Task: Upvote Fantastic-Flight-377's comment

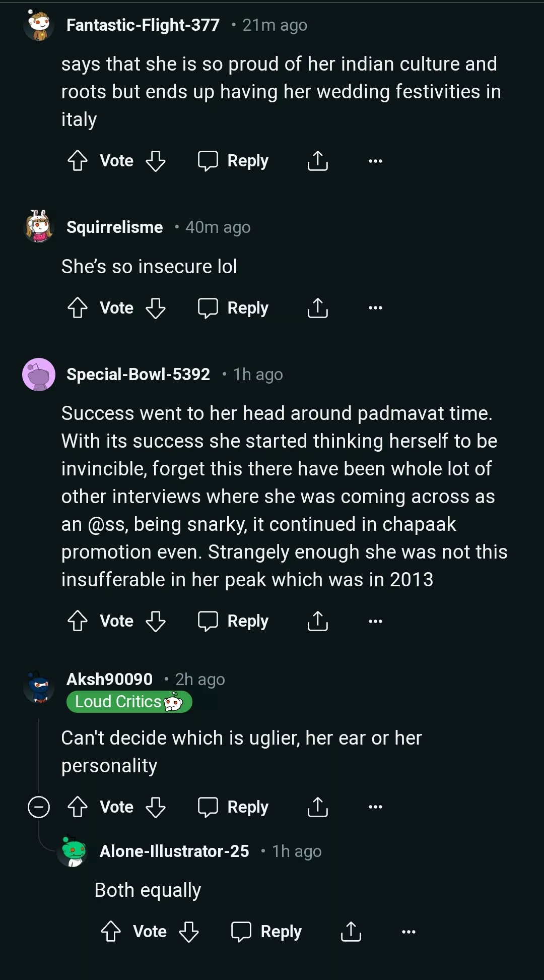Action: [78, 161]
